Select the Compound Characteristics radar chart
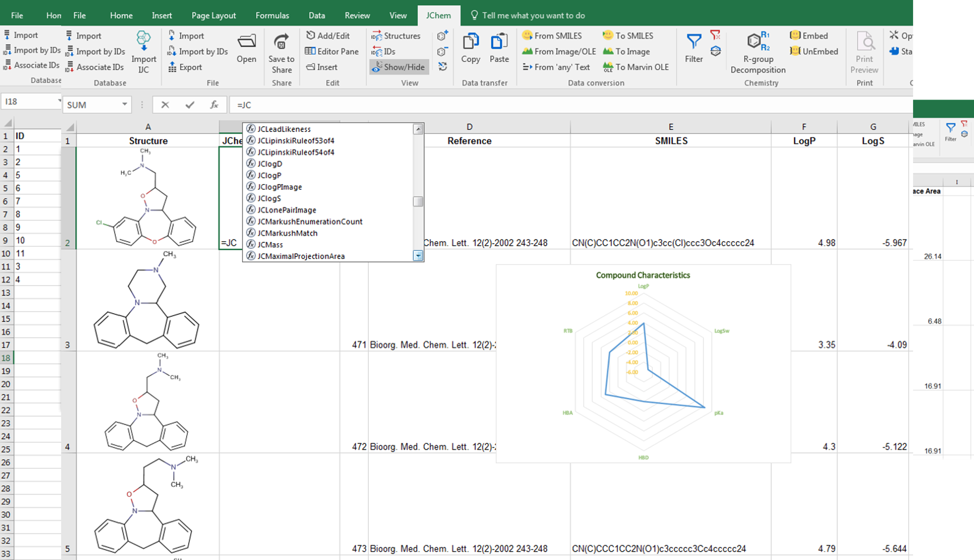The width and height of the screenshot is (974, 560). pyautogui.click(x=643, y=363)
